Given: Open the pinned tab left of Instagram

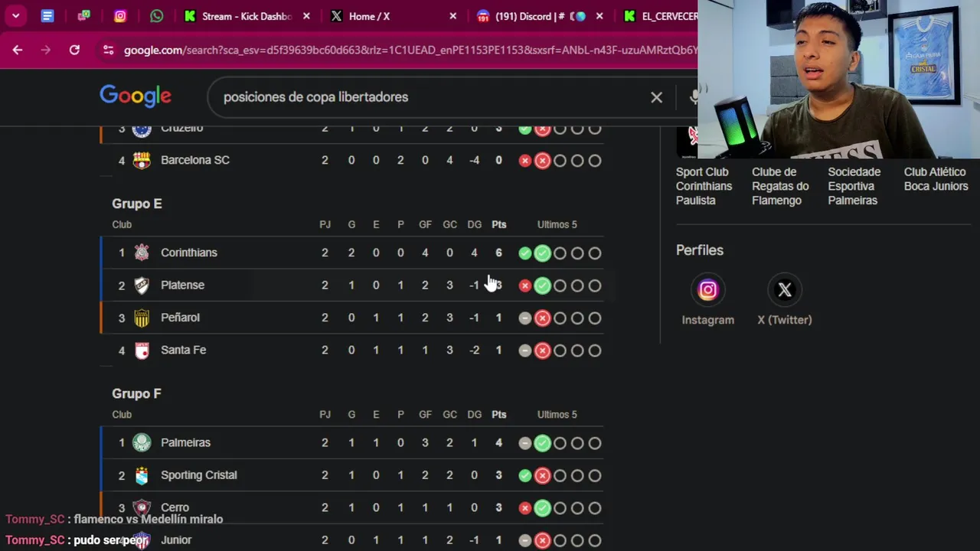Looking at the screenshot, I should point(84,16).
